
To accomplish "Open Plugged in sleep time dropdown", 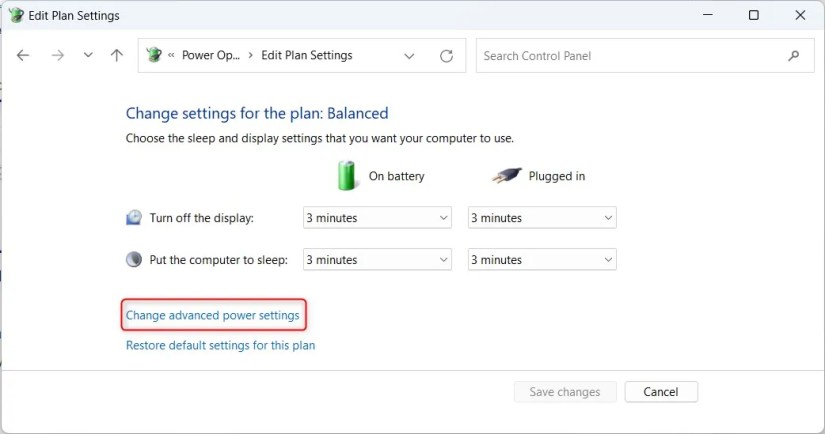I will (x=542, y=260).
